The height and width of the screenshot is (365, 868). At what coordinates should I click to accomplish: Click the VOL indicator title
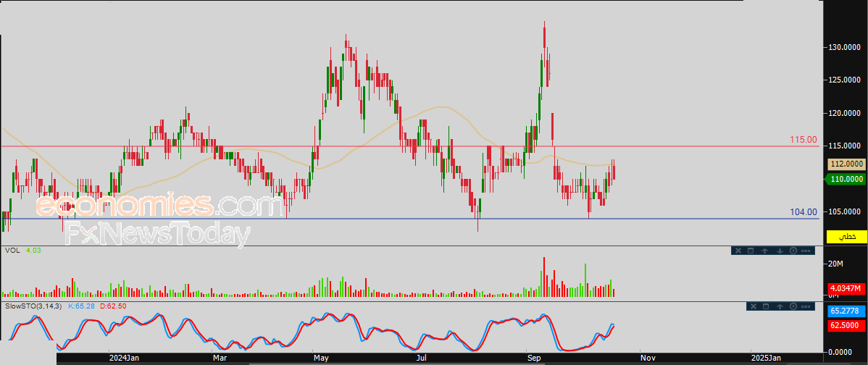coord(12,251)
